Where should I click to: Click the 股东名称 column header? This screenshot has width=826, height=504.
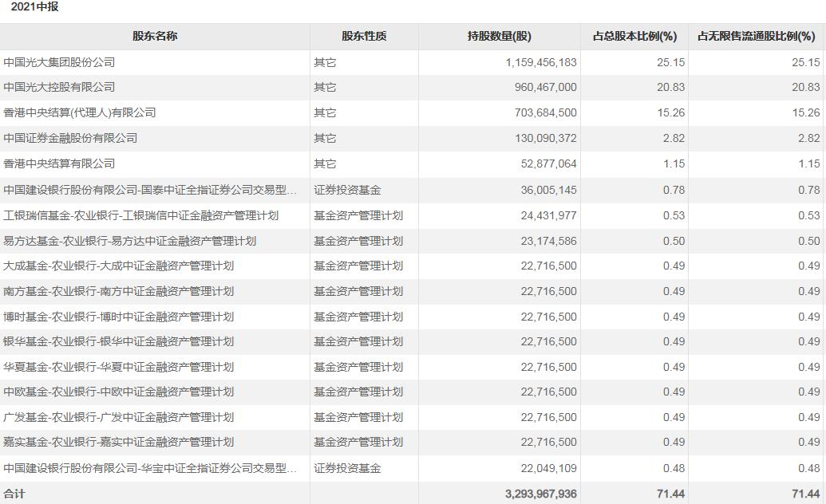[x=152, y=36]
